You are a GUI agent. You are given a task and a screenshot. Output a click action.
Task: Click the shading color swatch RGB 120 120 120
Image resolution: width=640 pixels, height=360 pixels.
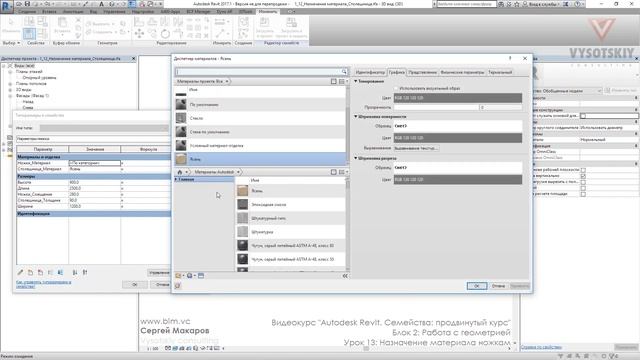coord(458,98)
